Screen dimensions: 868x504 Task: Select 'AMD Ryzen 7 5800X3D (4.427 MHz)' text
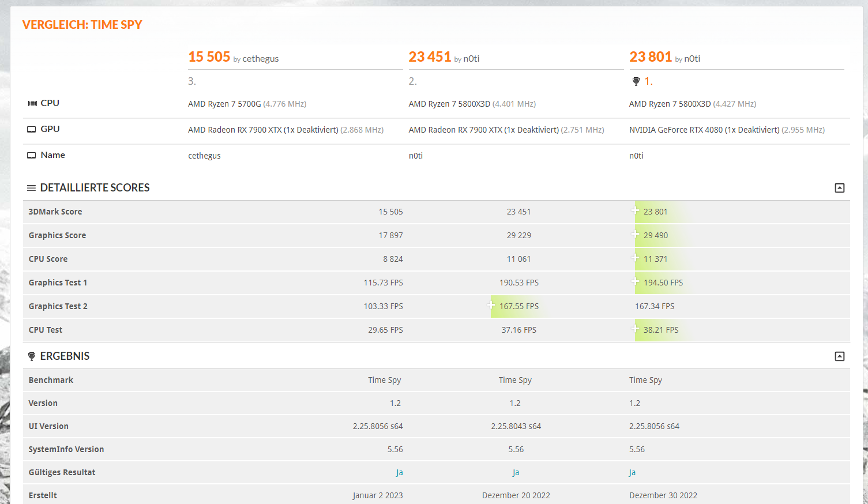click(693, 104)
